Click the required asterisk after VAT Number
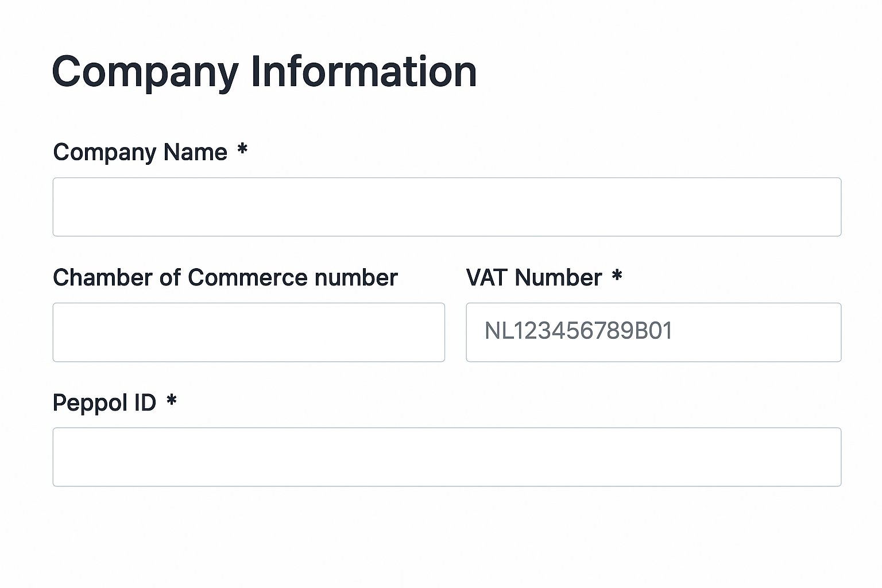 (x=617, y=276)
